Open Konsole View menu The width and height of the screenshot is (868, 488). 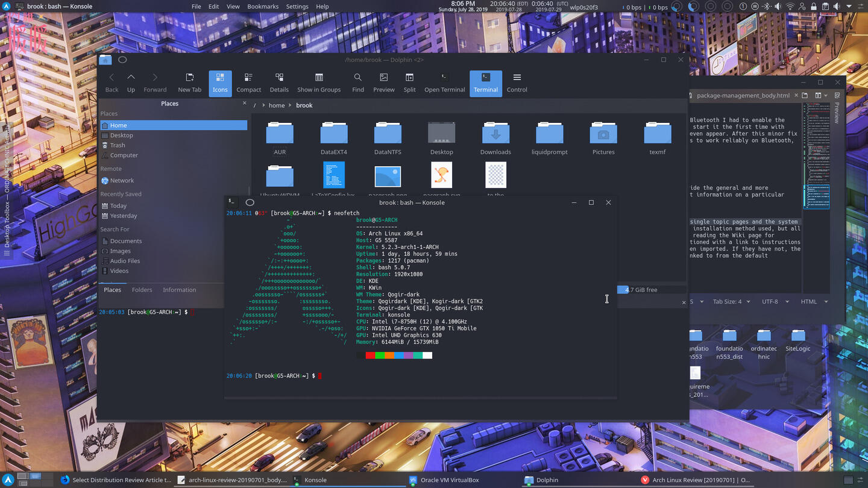(233, 7)
